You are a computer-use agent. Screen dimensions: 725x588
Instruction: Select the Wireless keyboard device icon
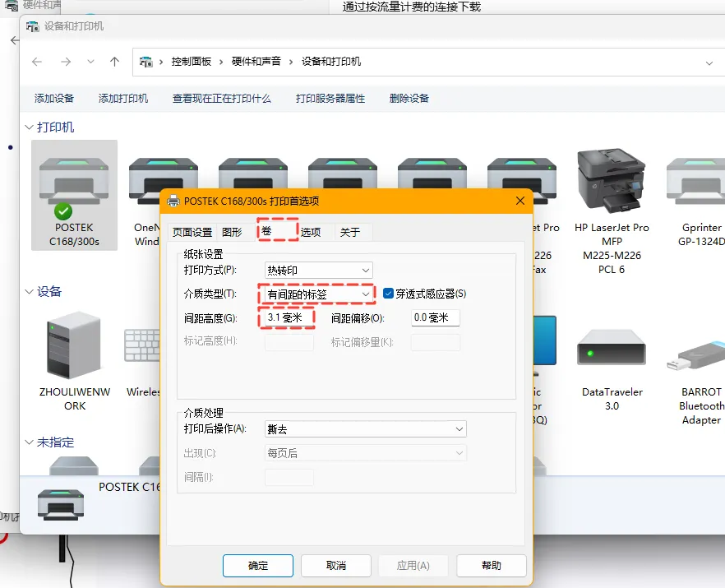(142, 345)
